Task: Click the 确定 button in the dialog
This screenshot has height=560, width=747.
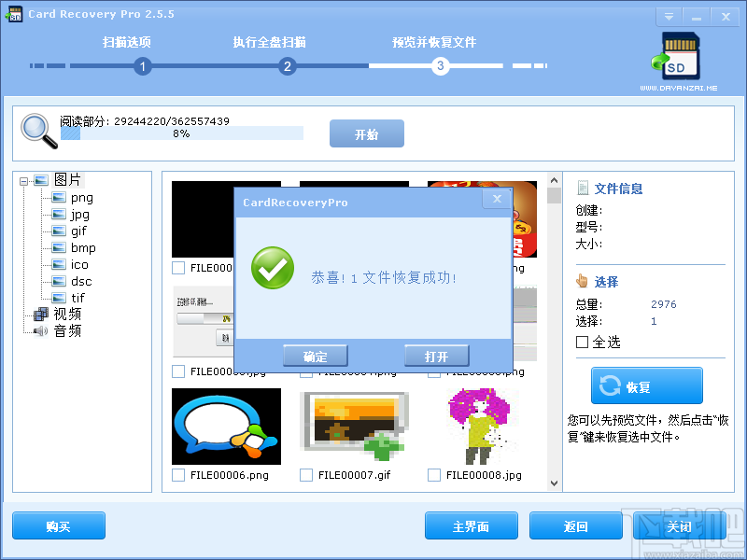Action: tap(316, 356)
